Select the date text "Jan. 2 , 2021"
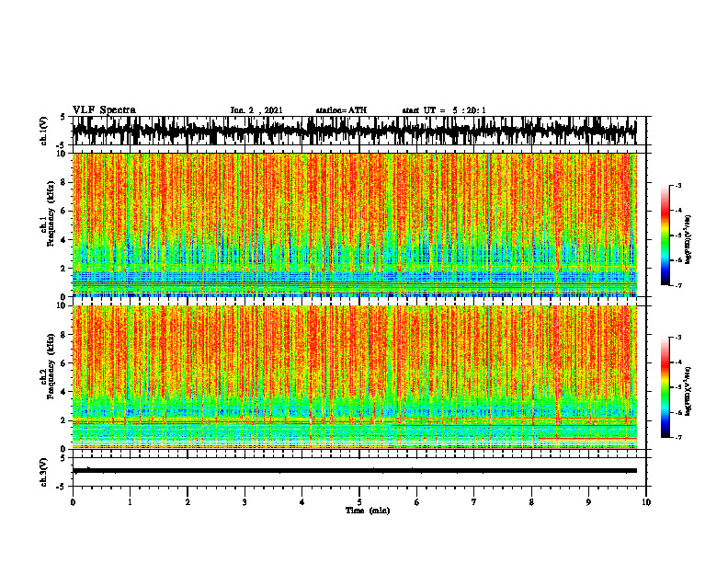The image size is (728, 563). (256, 110)
